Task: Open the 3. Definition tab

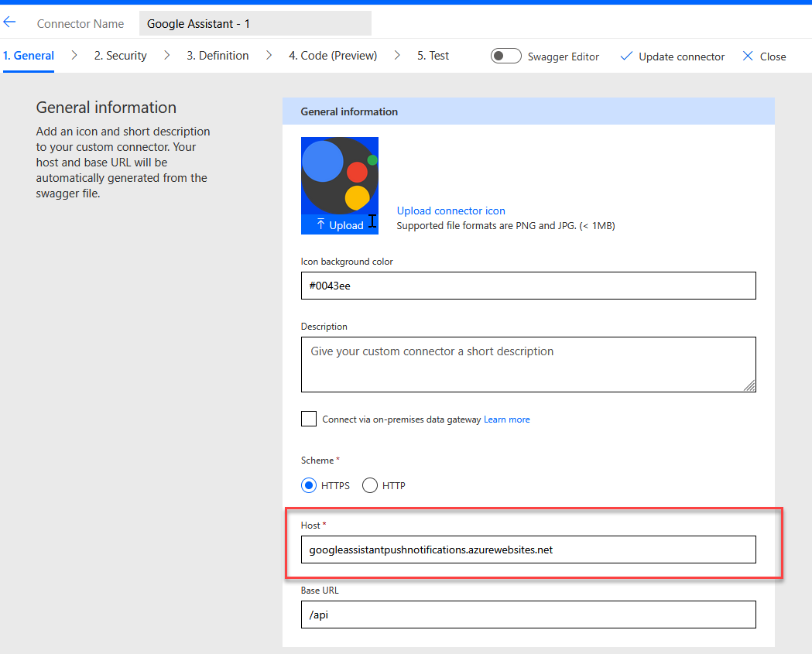Action: coord(218,56)
